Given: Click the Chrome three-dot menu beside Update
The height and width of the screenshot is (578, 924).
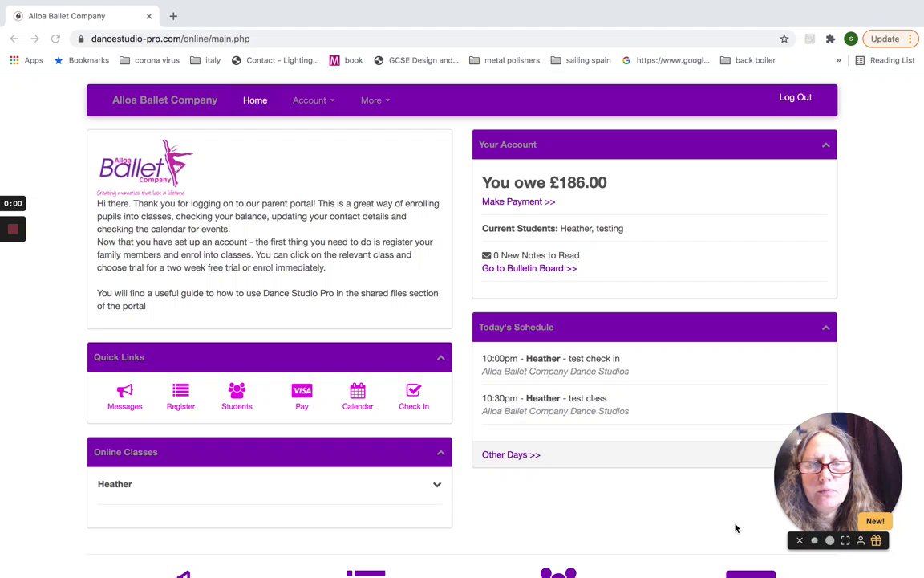Looking at the screenshot, I should (910, 39).
